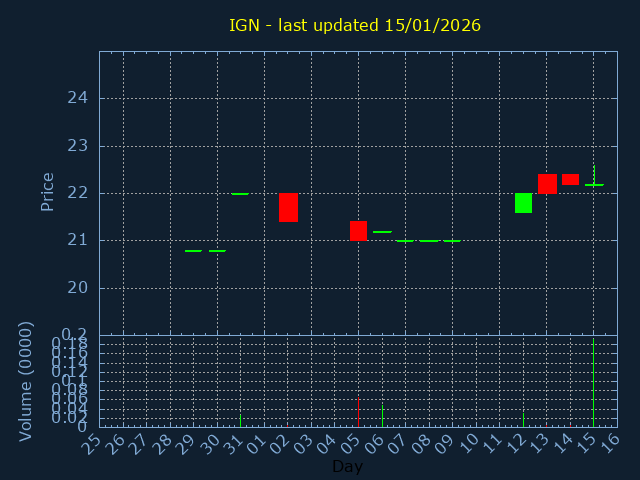
Task: Click the Volume (0000) axis label
Action: (x=27, y=381)
